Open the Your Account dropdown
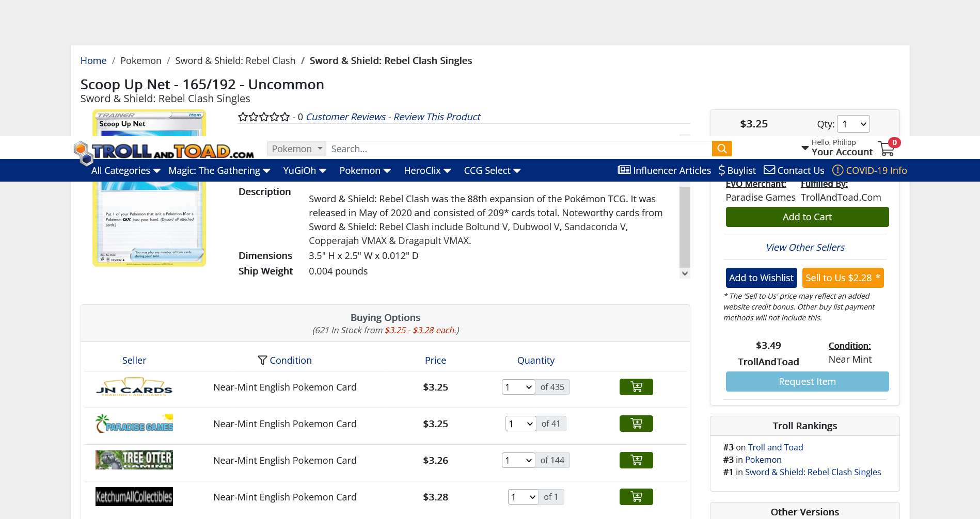The width and height of the screenshot is (980, 519). point(837,148)
